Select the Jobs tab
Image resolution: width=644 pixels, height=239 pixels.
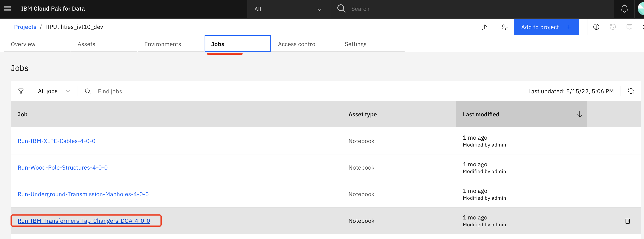pyautogui.click(x=238, y=44)
